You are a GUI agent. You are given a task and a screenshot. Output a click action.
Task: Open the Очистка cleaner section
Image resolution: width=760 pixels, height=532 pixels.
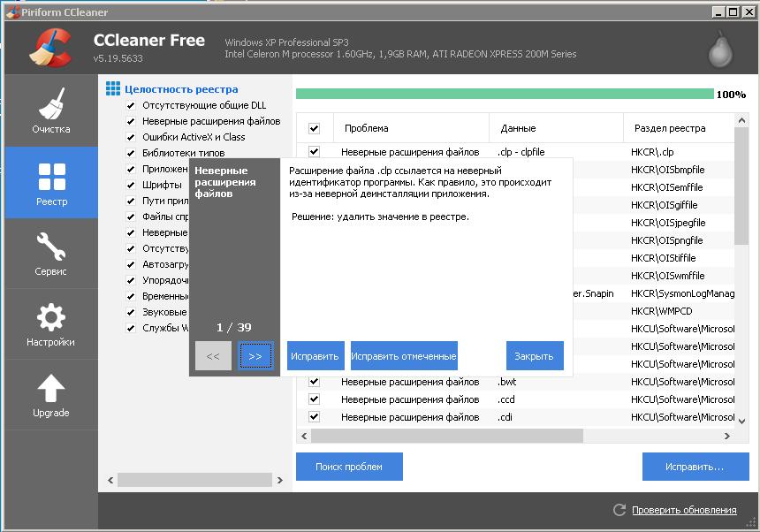tap(51, 110)
